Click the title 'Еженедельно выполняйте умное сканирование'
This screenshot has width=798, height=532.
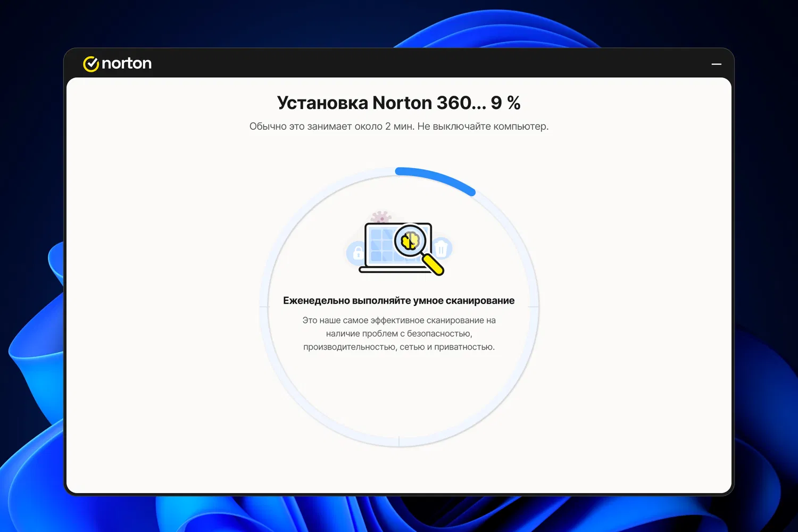coord(399,301)
